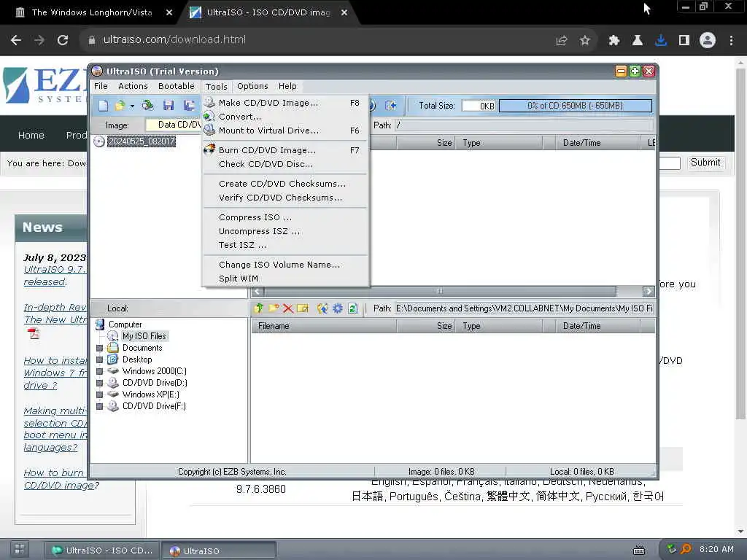This screenshot has height=560, width=747.
Task: Click the blue gear icon in local toolbar
Action: pyautogui.click(x=337, y=308)
